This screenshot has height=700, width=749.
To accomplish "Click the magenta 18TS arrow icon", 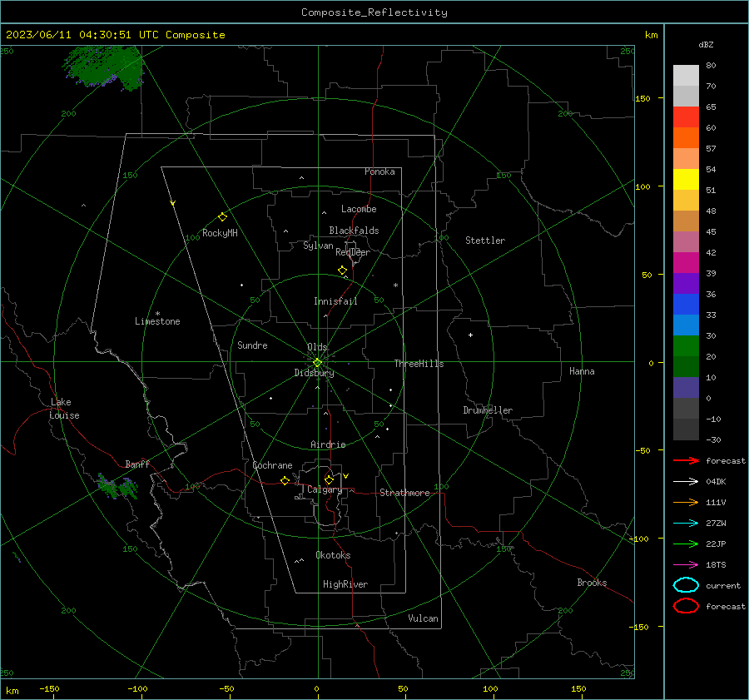I will click(686, 565).
